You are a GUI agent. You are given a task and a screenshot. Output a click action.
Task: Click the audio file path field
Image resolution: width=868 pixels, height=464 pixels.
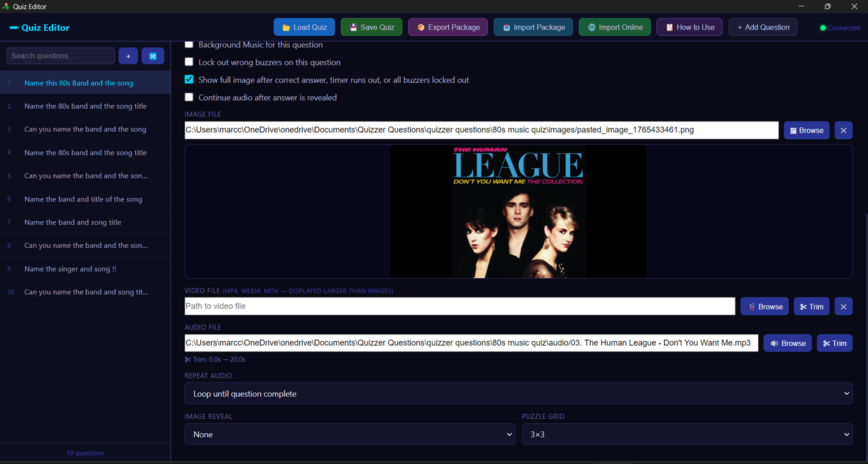471,343
